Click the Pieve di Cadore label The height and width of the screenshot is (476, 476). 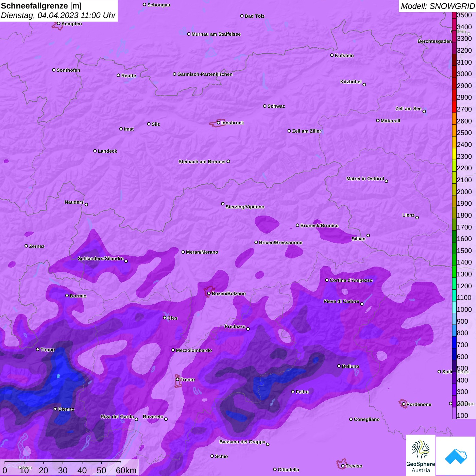click(341, 301)
